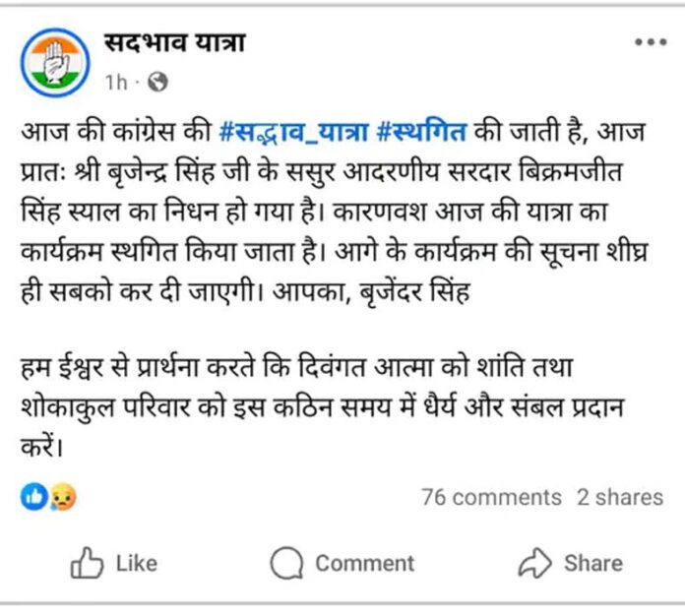Click the share arrow icon
This screenshot has height=616, width=685.
535,564
